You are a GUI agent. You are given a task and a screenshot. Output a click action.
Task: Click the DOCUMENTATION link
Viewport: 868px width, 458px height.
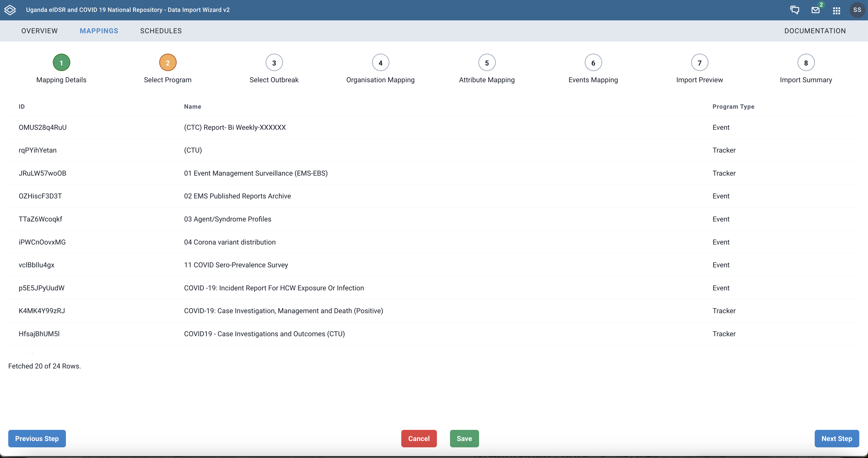[815, 31]
